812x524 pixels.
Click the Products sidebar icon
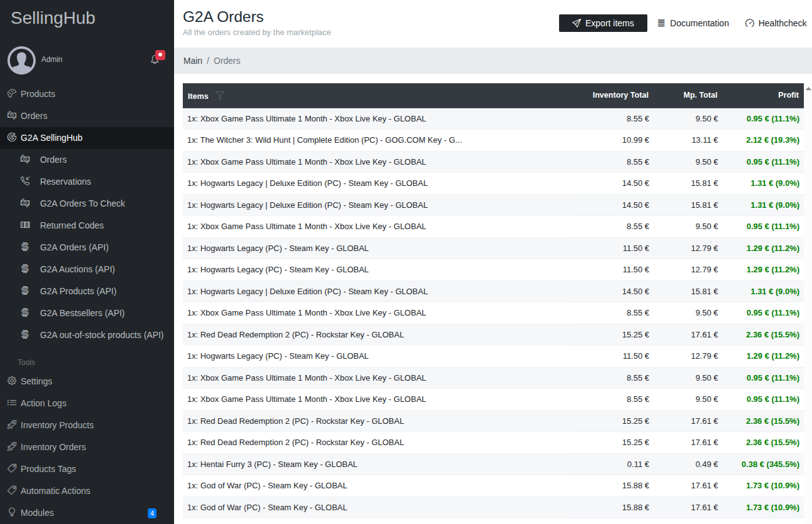pos(11,93)
